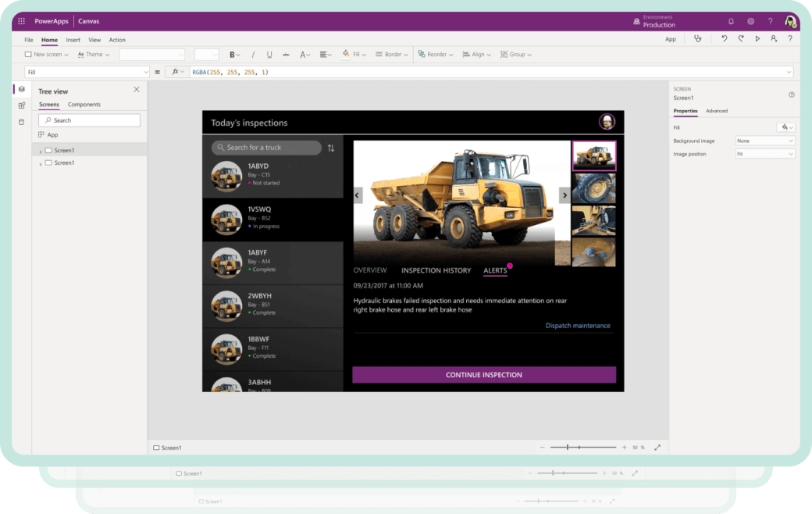Click the Dispatch maintenance link
This screenshot has height=514, width=812.
[x=578, y=326]
